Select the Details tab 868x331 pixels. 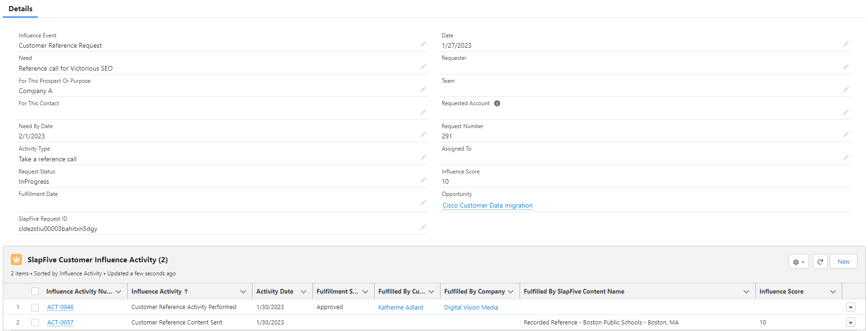[x=21, y=9]
